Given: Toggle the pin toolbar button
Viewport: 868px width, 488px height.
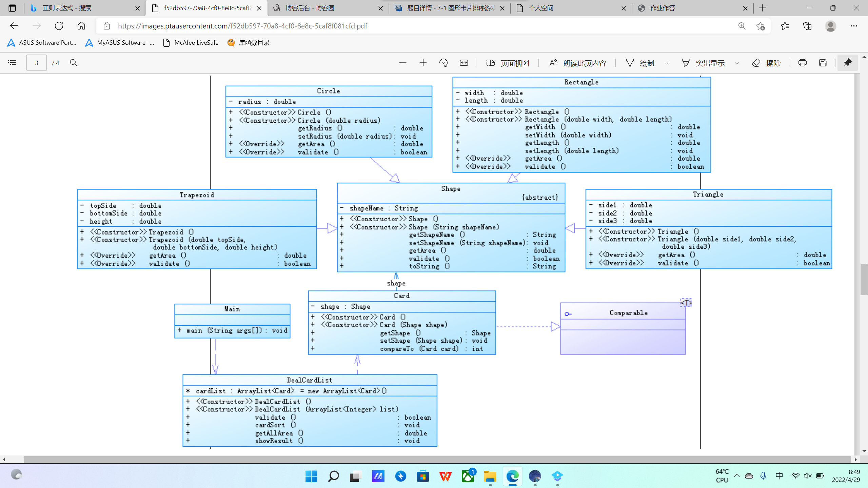Looking at the screenshot, I should coord(847,63).
